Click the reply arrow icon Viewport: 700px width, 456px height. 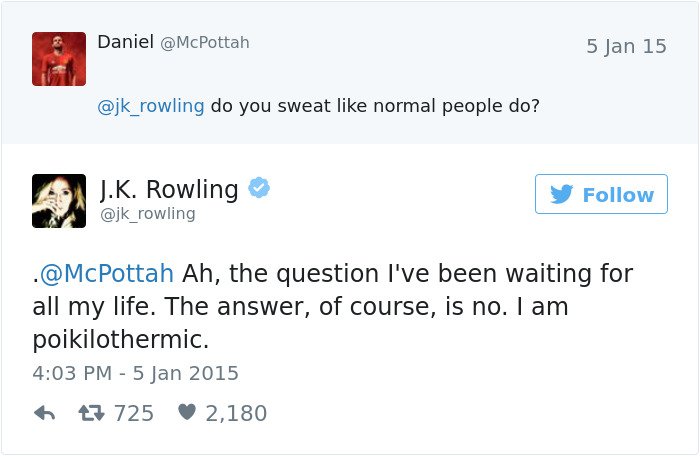pos(44,413)
